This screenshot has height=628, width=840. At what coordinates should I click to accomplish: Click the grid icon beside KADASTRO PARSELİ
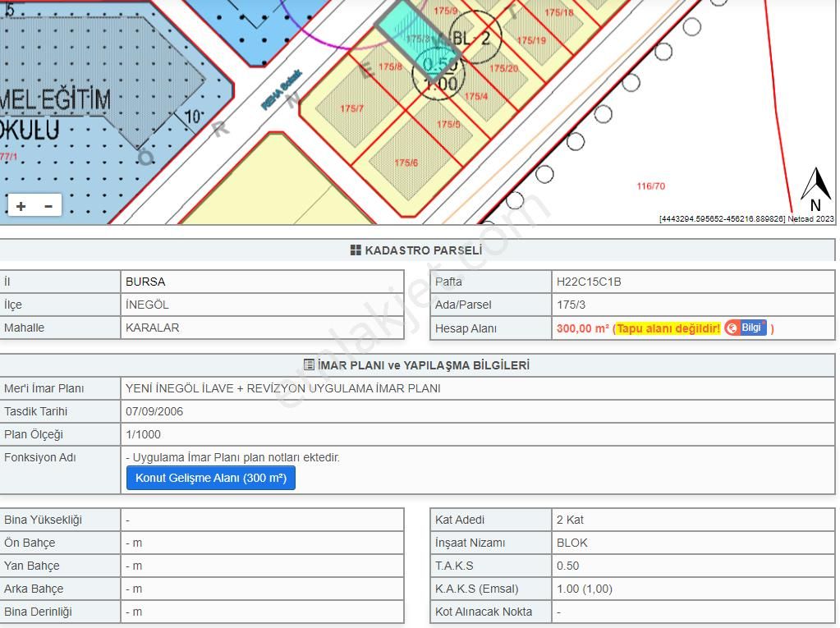[x=356, y=250]
